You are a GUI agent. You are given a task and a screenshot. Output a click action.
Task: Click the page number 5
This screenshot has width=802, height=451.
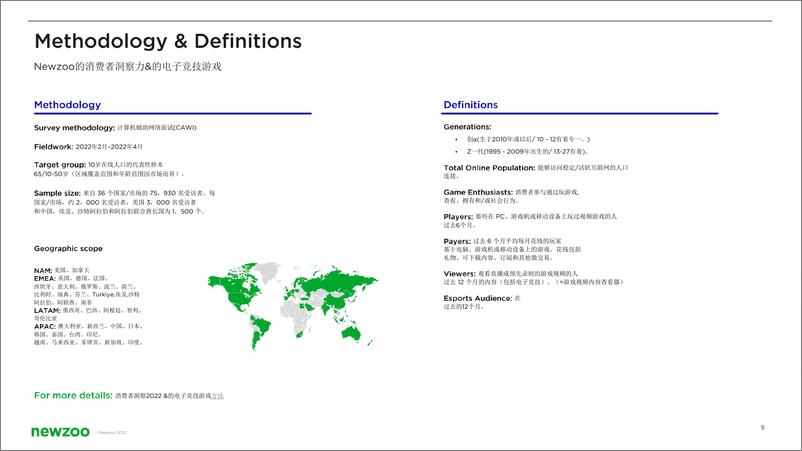click(x=762, y=427)
